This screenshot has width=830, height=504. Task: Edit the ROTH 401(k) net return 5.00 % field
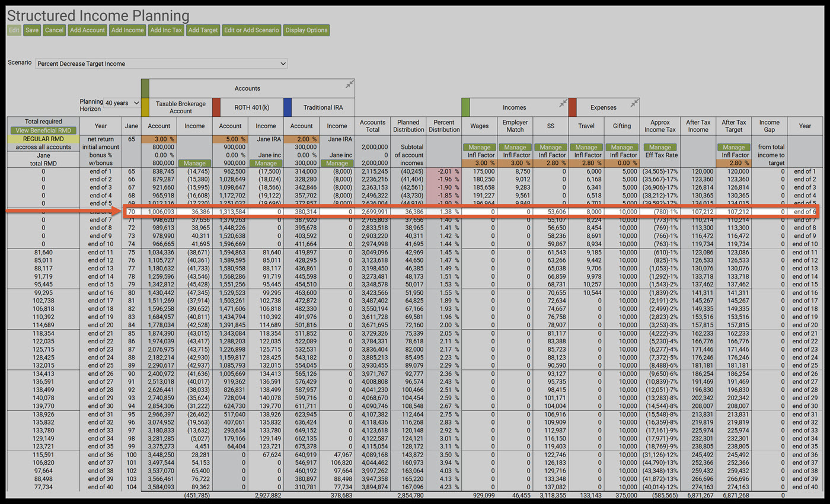tap(230, 139)
